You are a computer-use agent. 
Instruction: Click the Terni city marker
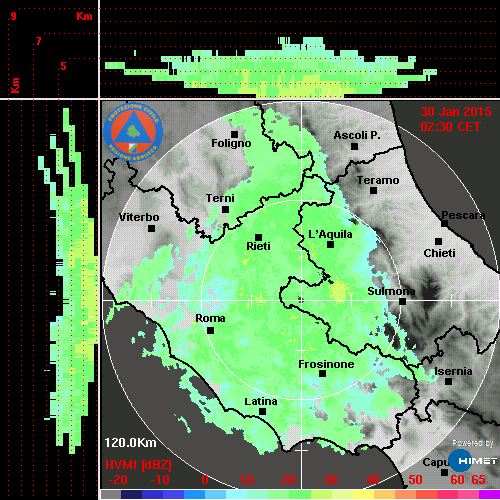point(225,209)
